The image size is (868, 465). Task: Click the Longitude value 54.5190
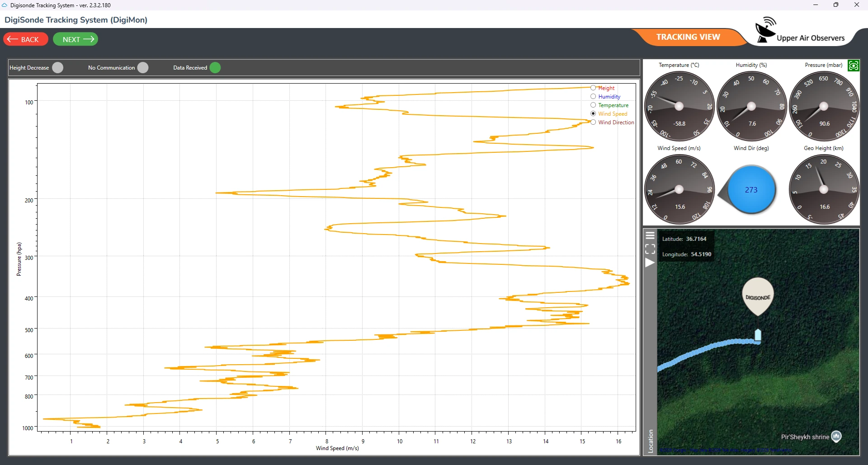coord(701,254)
